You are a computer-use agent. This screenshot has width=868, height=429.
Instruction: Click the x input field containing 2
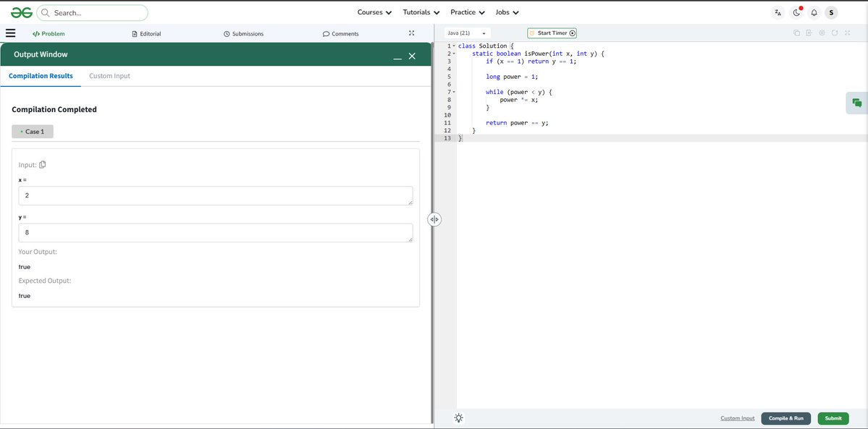coord(215,195)
